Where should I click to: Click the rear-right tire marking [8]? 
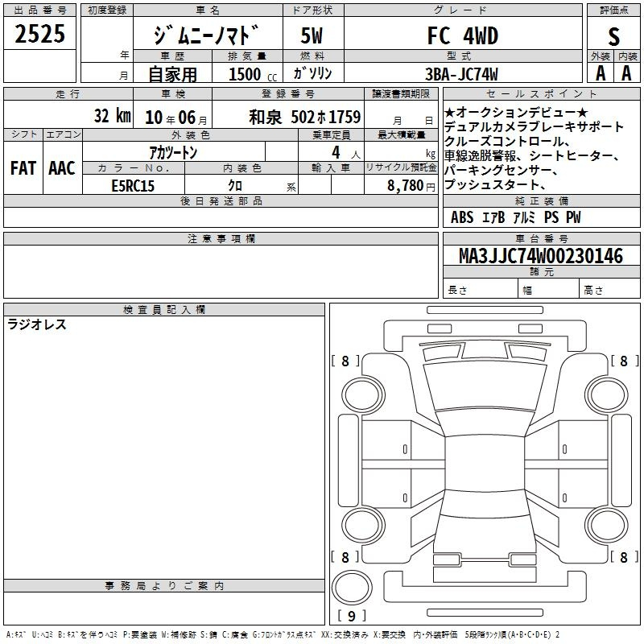click(x=625, y=557)
